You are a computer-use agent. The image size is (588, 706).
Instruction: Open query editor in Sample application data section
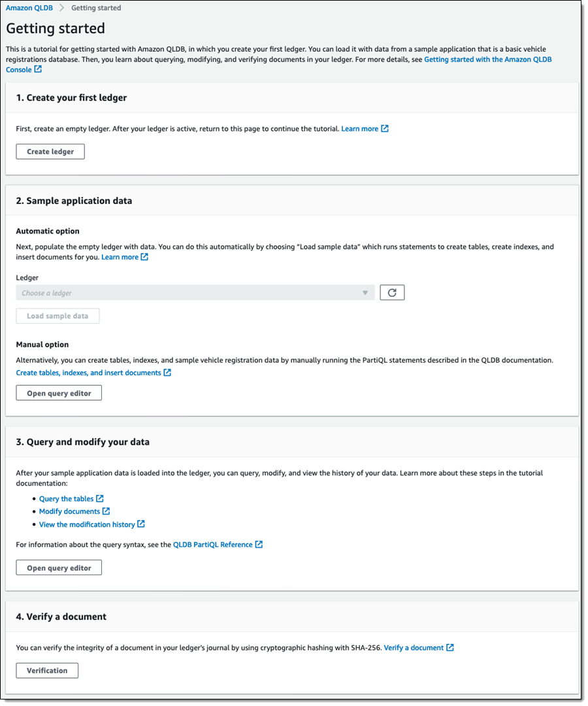click(59, 394)
